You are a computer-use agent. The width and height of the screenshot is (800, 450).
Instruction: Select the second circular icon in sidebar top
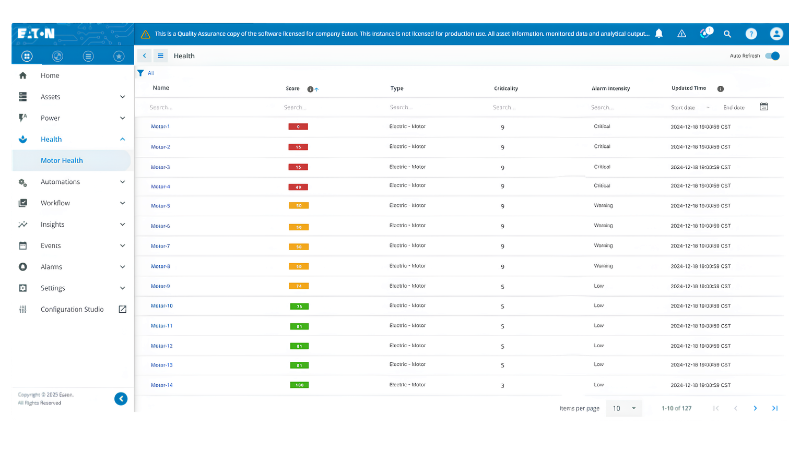tap(58, 56)
